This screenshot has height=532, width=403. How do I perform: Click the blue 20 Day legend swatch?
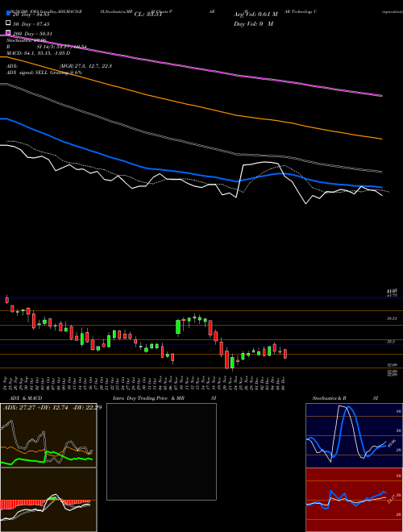(8, 14)
